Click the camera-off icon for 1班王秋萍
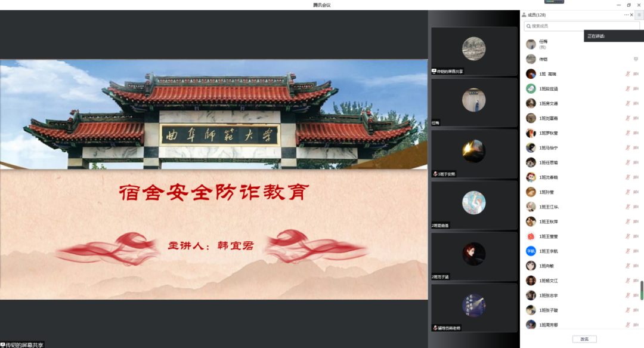Viewport: 644px width, 348px height. click(x=636, y=221)
